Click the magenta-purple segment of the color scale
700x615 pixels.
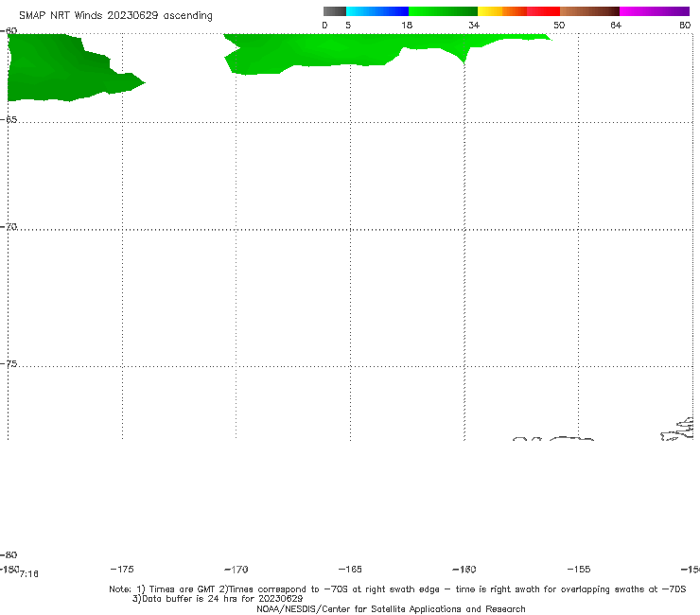pos(655,11)
